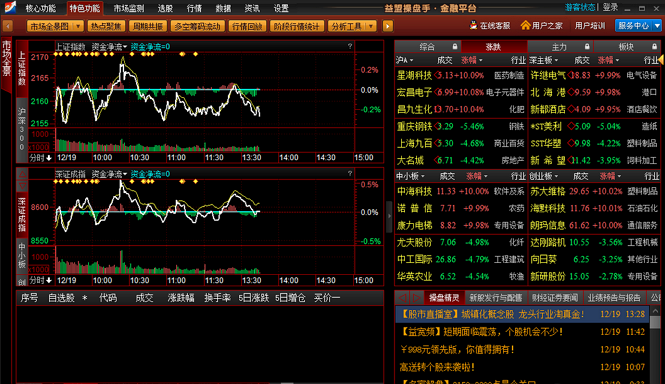665x384 pixels.
Task: Open ¥998元领先版 news item
Action: pyautogui.click(x=522, y=349)
